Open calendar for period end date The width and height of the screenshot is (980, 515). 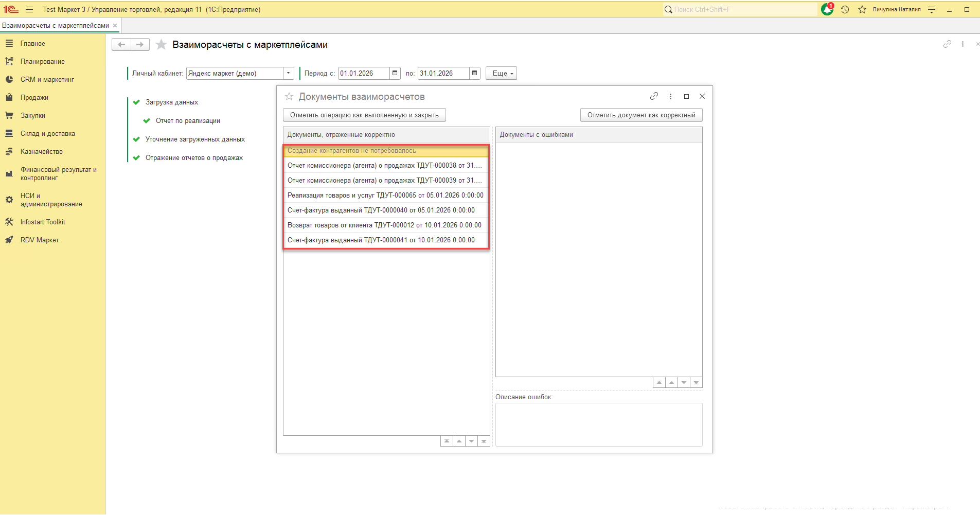(x=475, y=73)
